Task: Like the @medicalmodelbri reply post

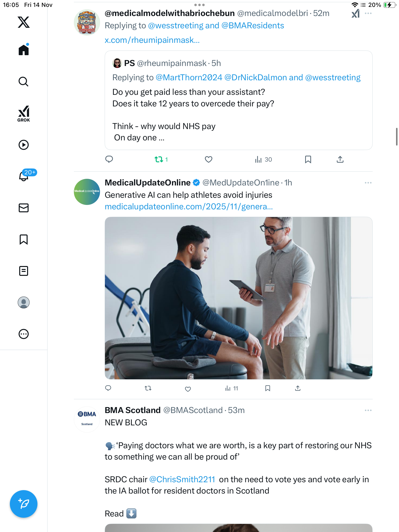Action: 209,160
